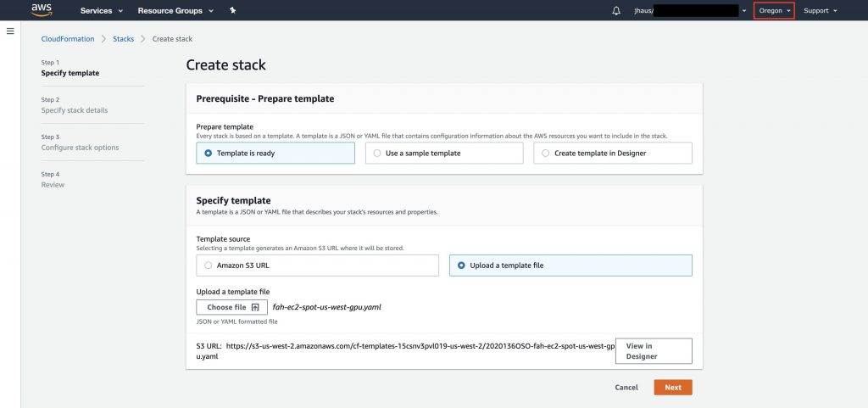Select Create template in Designer option

tap(613, 154)
